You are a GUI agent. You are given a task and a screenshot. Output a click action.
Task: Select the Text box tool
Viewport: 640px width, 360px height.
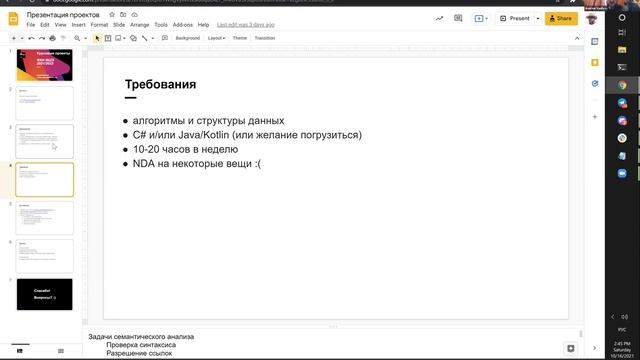click(x=108, y=38)
